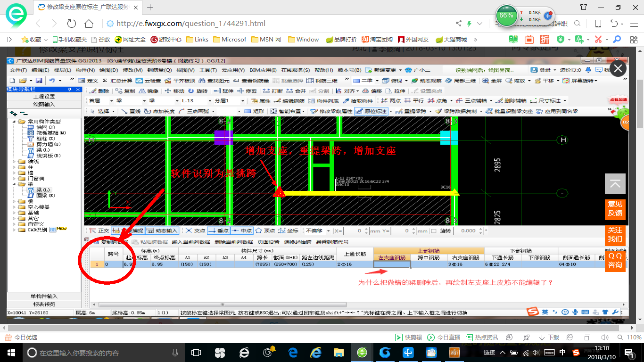Select 点加长度 point-plus-length tool
Screen dimensions: 644x362
pyautogui.click(x=159, y=111)
